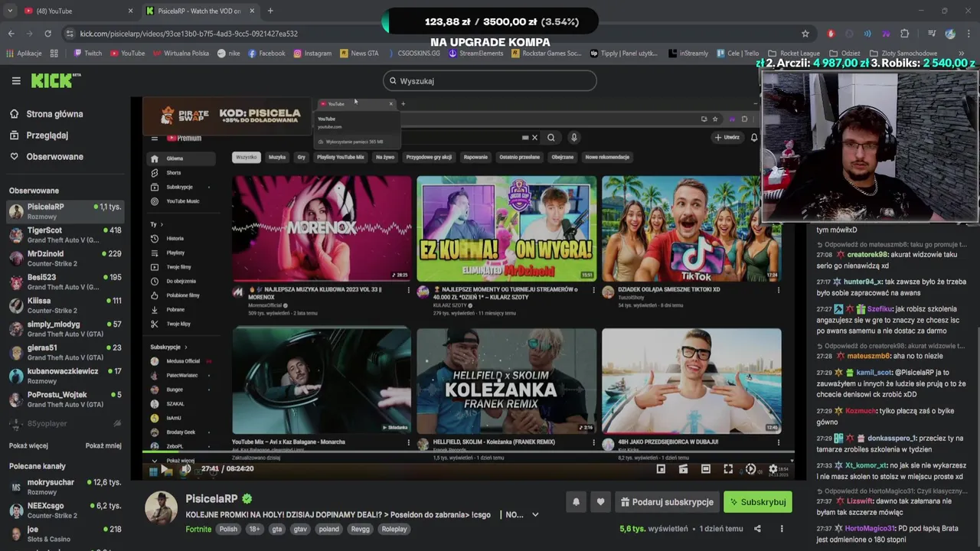Close the PisicelaRP browser tab
Screen dimensions: 980x551
coord(252,11)
